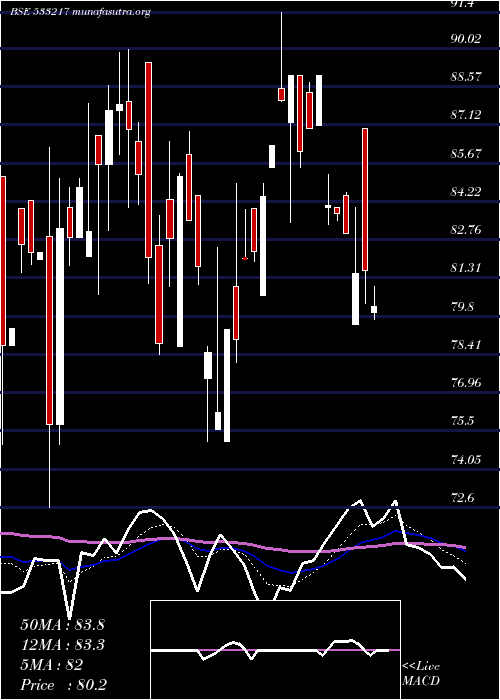This screenshot has width=500, height=700.
Task: Click the 90.02 price axis label
Action: tap(466, 38)
